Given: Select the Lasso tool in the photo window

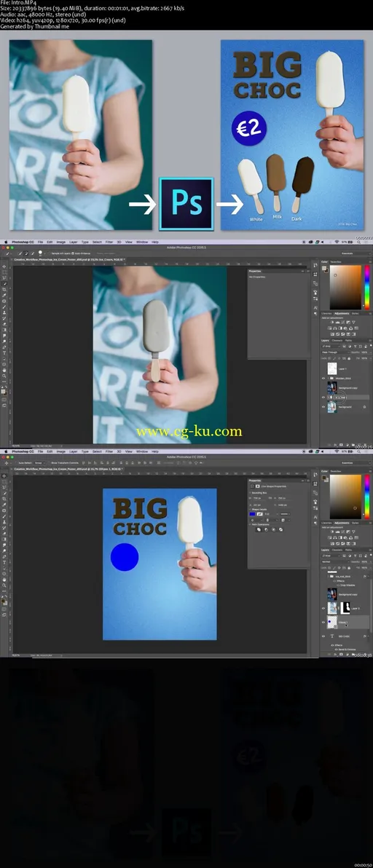Looking at the screenshot, I should tap(4, 278).
